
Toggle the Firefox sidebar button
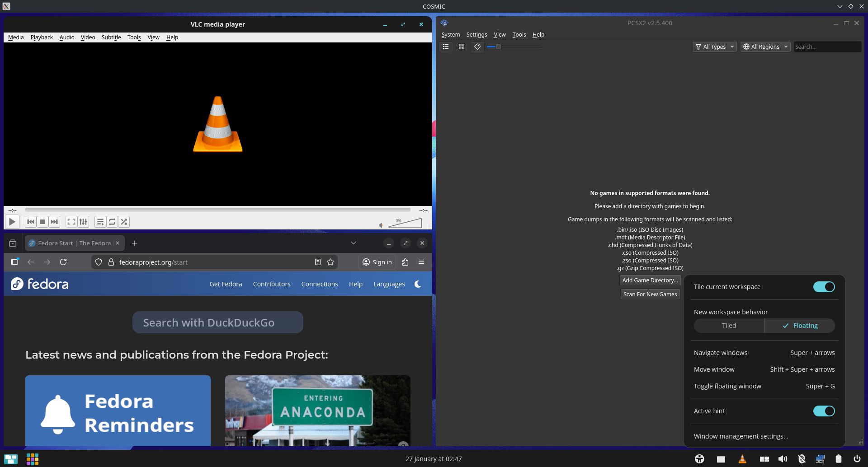[x=15, y=262]
